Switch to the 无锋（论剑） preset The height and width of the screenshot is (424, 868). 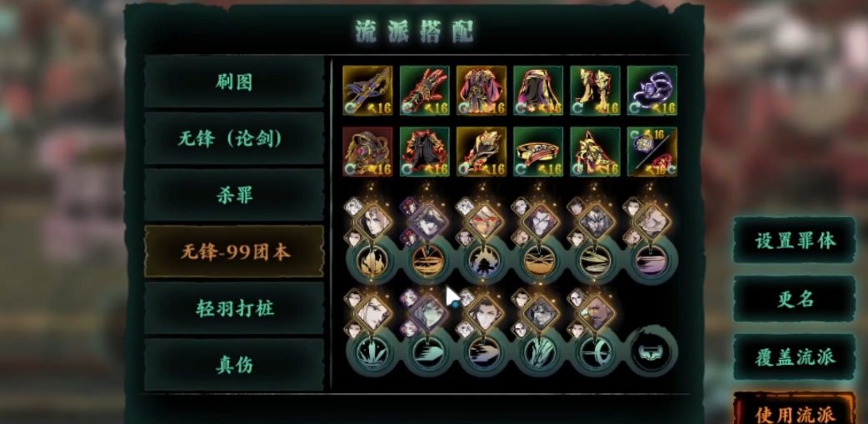[x=234, y=138]
